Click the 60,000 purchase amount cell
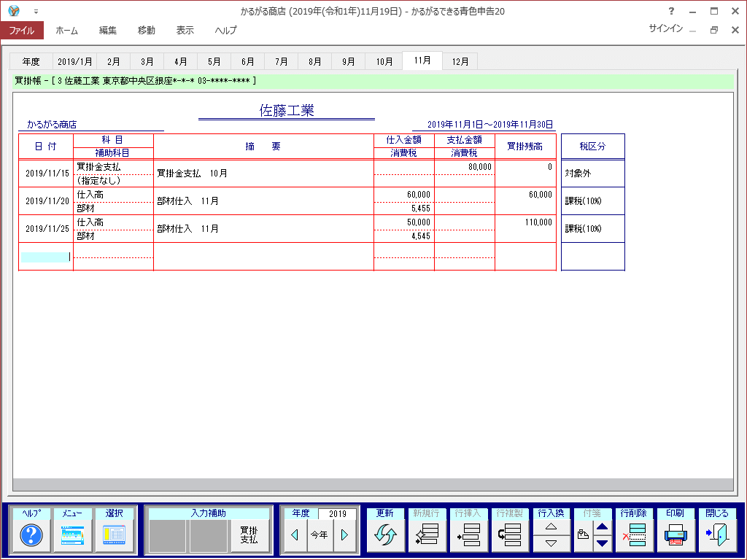 (x=404, y=195)
